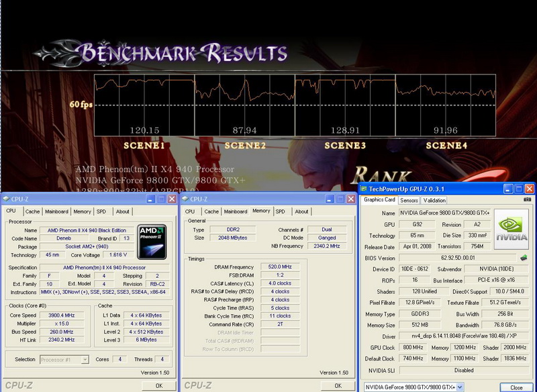This screenshot has height=392, width=537.
Task: Open the Sensors tab in GPU-Z
Action: coord(409,200)
